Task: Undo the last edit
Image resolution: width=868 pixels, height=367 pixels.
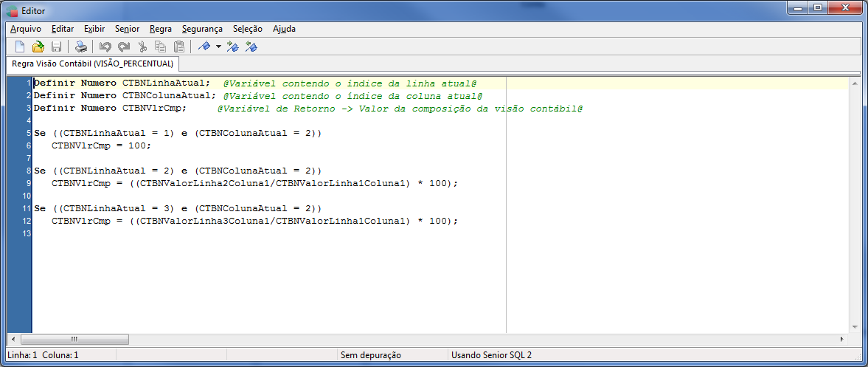Action: (105, 47)
